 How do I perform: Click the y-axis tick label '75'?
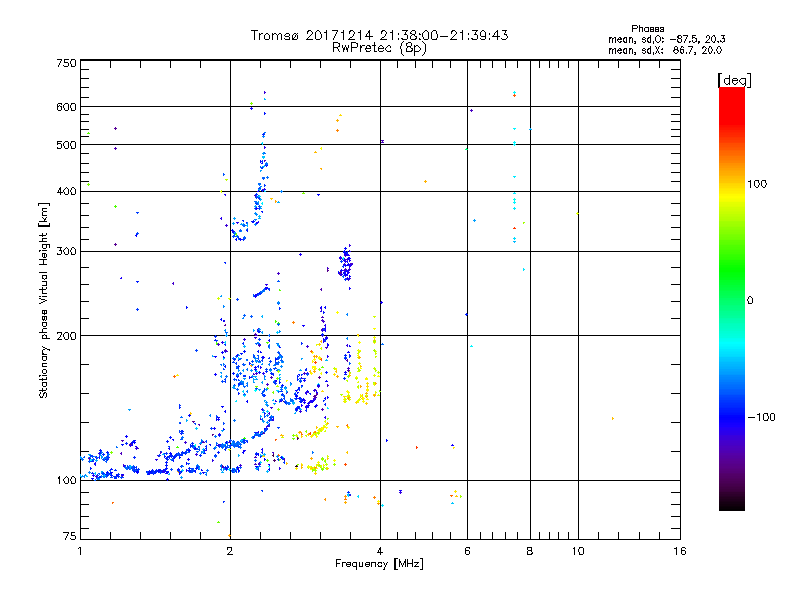coord(70,536)
